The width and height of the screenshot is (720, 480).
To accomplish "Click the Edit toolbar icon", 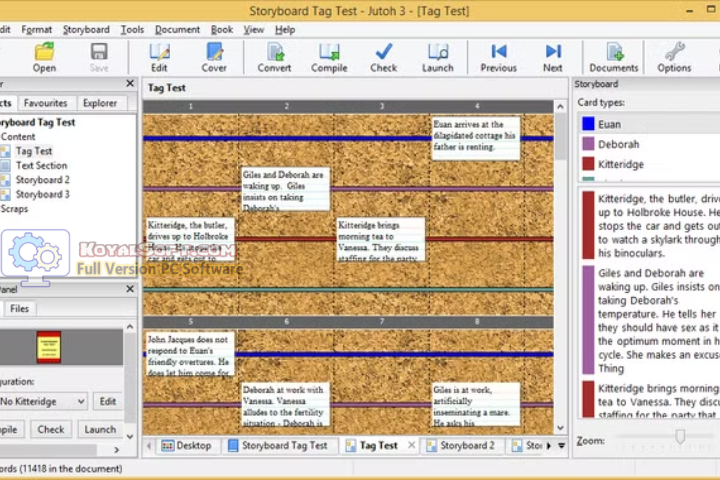I will 159,57.
